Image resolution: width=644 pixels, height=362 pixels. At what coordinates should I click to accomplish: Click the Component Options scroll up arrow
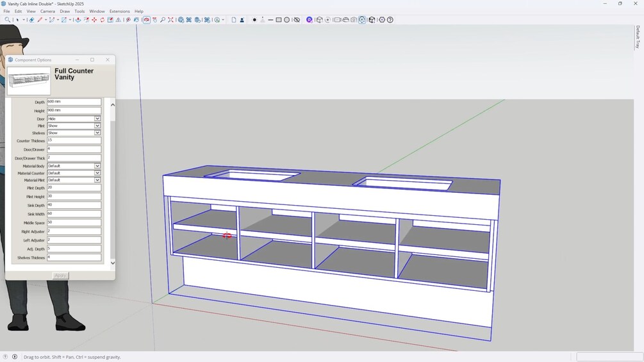pyautogui.click(x=113, y=104)
